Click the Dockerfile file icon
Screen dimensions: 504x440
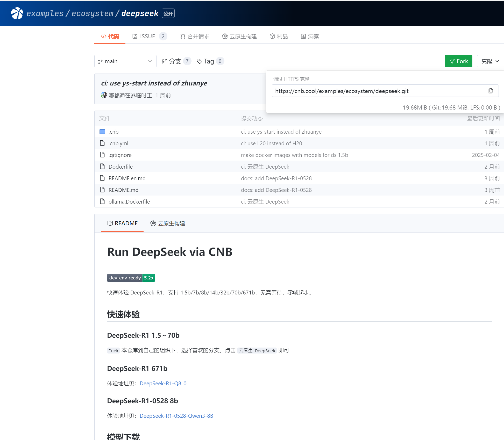102,167
